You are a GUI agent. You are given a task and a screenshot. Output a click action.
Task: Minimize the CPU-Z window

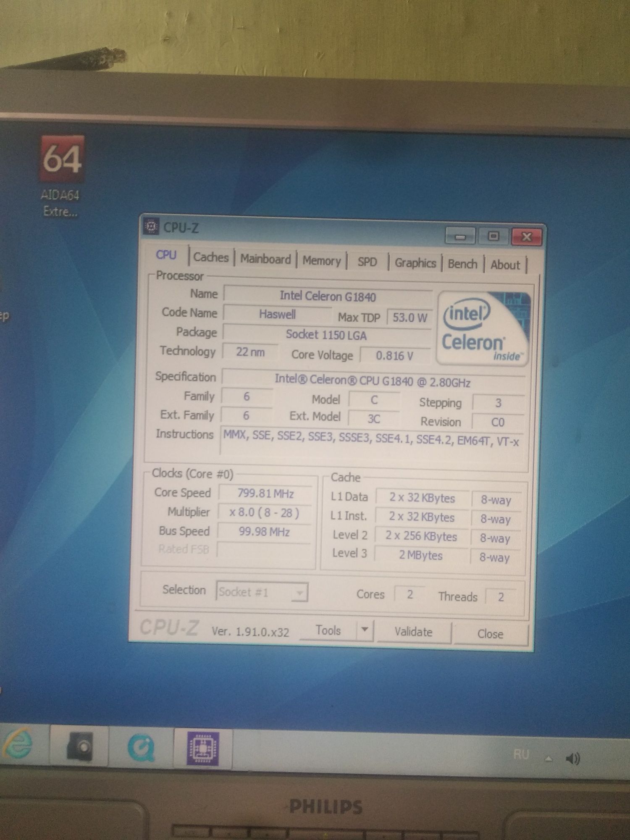pyautogui.click(x=460, y=236)
